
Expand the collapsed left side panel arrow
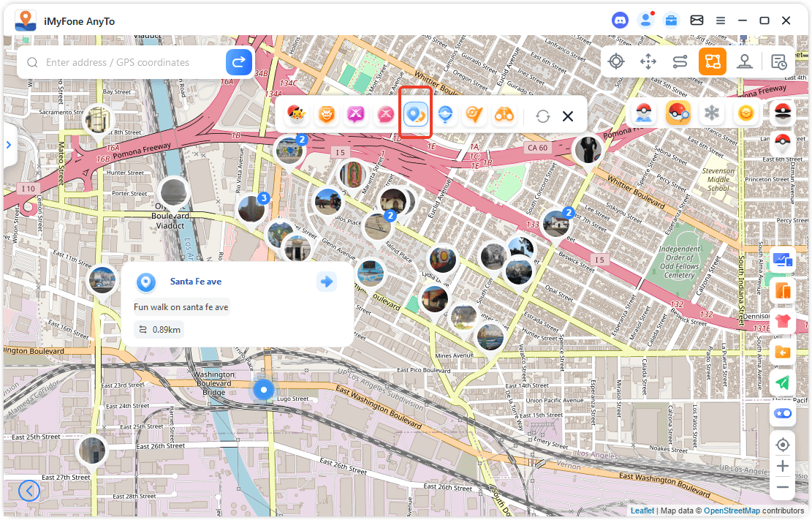(x=9, y=145)
